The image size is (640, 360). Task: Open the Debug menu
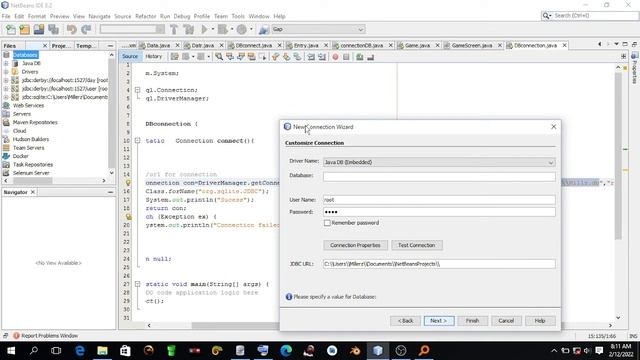(182, 16)
